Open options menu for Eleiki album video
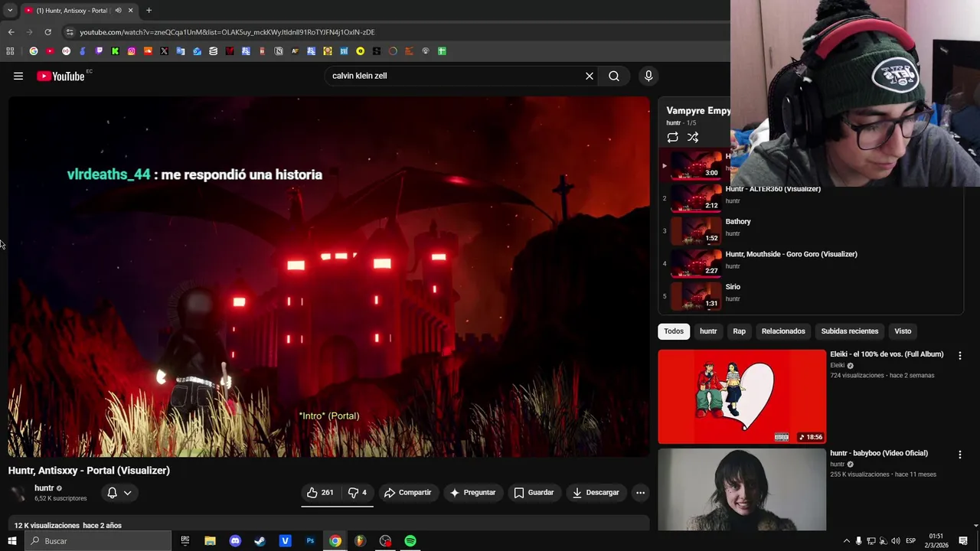Viewport: 980px width, 551px height. click(959, 356)
